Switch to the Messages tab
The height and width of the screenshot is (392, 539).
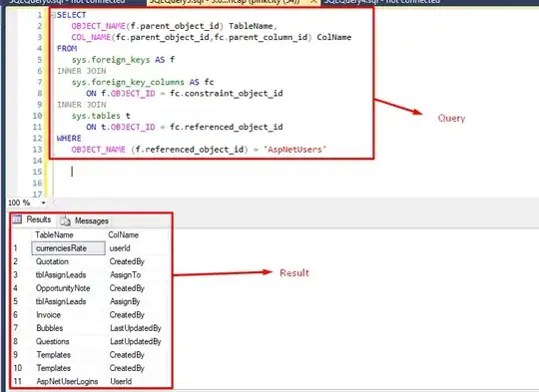pyautogui.click(x=84, y=220)
